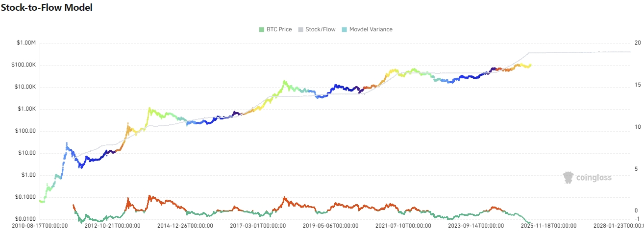
Task: Click the right axis value 20
Action: [638, 43]
